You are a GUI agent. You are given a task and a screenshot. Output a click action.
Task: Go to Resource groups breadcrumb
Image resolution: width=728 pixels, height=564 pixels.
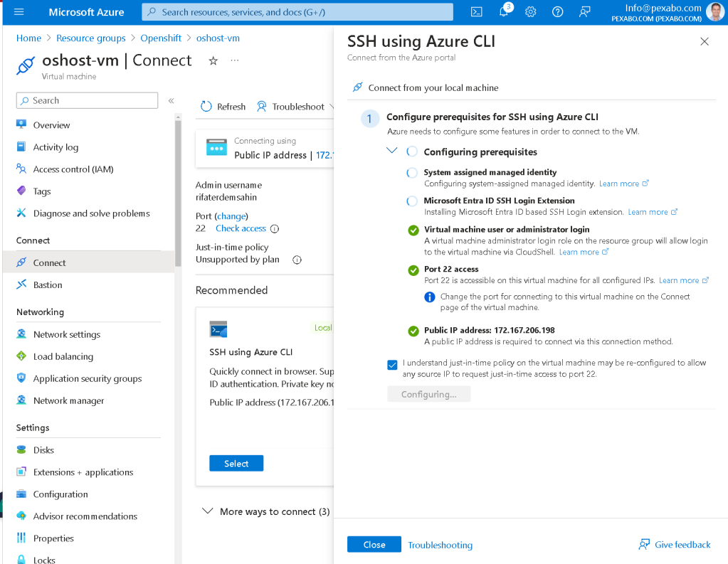click(x=91, y=38)
